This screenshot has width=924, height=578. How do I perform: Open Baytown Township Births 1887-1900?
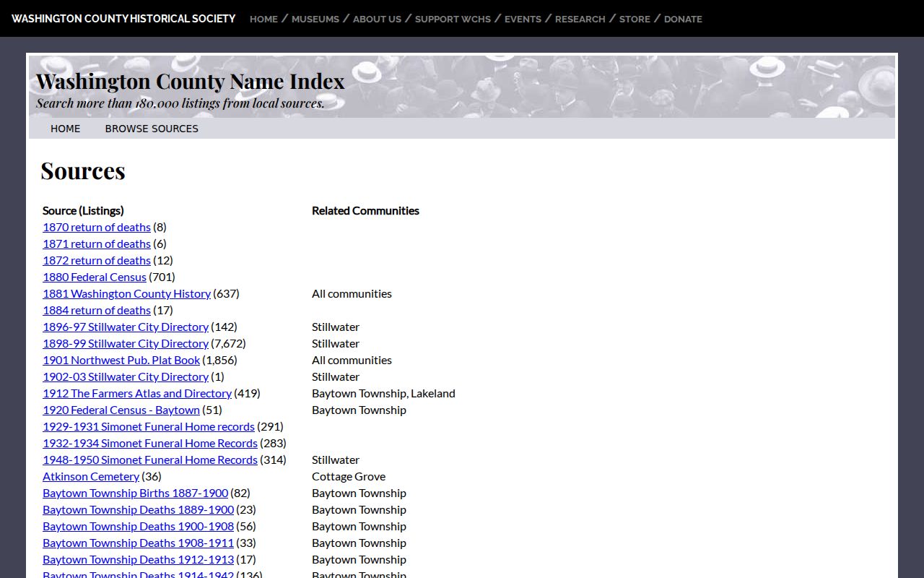click(135, 493)
